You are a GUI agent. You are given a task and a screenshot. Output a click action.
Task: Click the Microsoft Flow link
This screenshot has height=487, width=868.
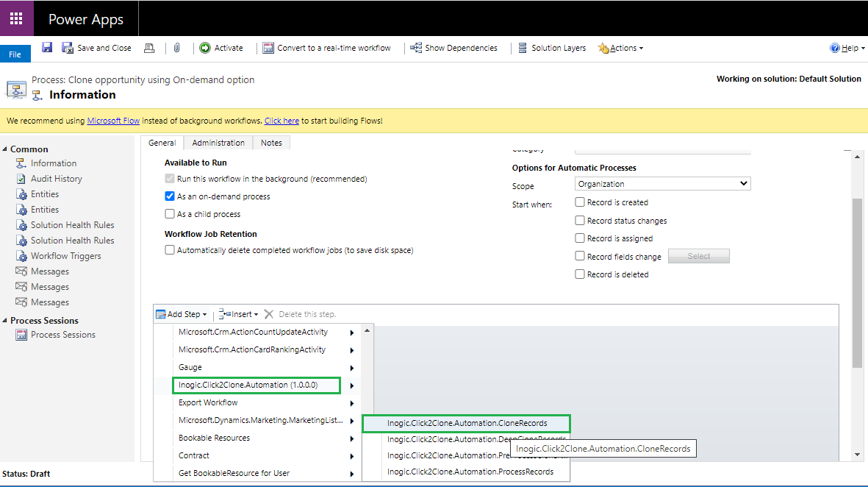(x=113, y=121)
